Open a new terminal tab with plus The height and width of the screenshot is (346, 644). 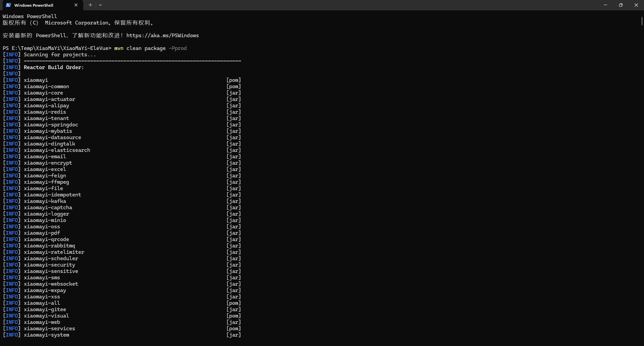(x=90, y=5)
